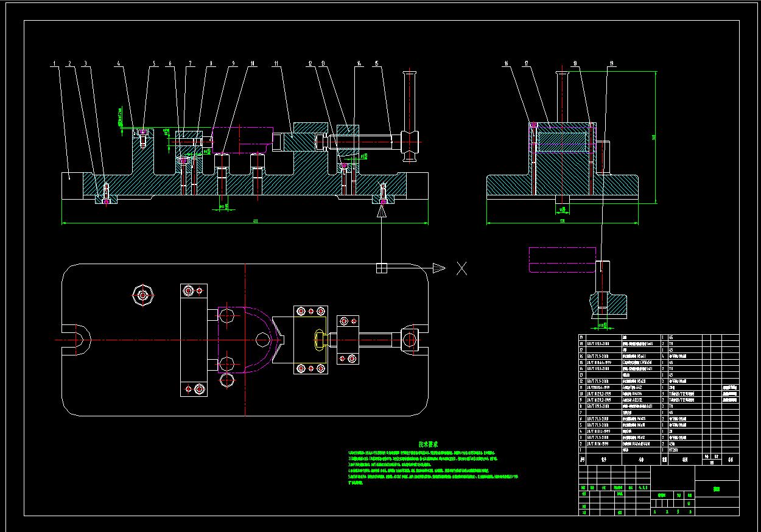
Task: Click the X view direction marker
Action: coord(462,268)
